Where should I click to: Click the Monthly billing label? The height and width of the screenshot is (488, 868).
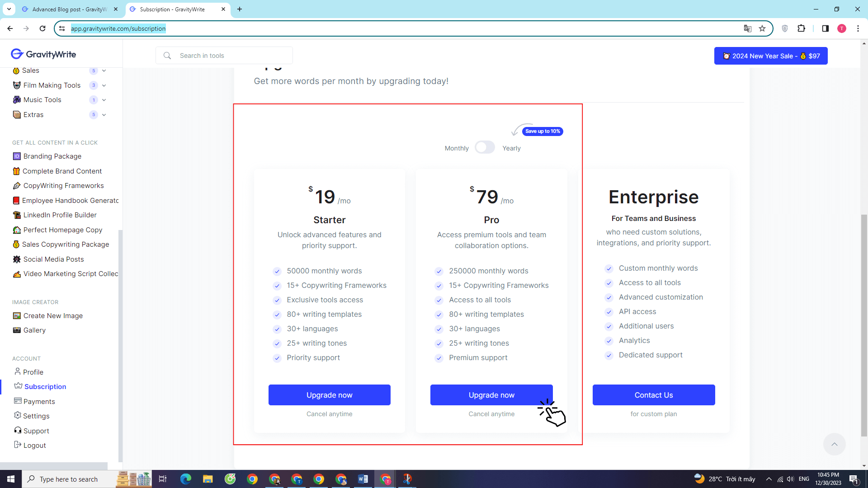pyautogui.click(x=457, y=148)
